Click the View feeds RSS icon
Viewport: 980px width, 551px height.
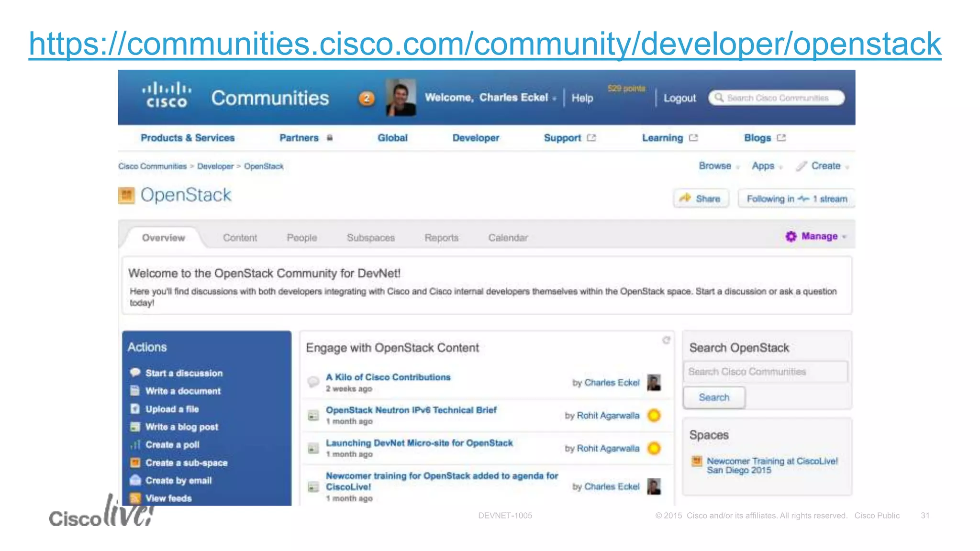[135, 498]
